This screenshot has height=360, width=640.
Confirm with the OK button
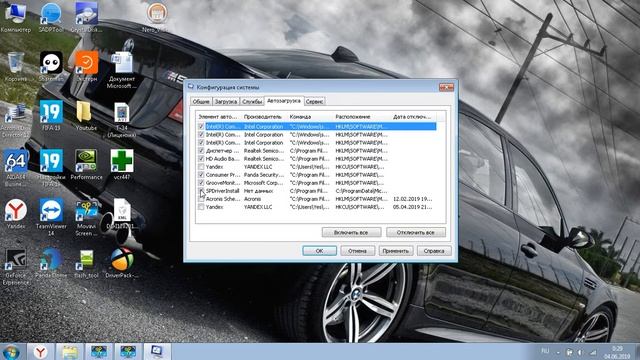click(319, 251)
